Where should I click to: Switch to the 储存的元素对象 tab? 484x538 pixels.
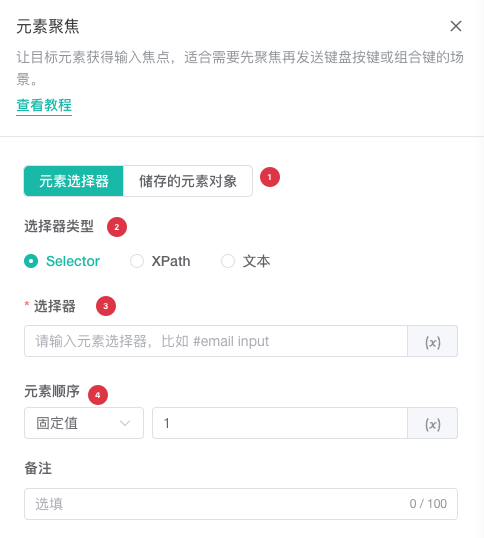[x=188, y=181]
